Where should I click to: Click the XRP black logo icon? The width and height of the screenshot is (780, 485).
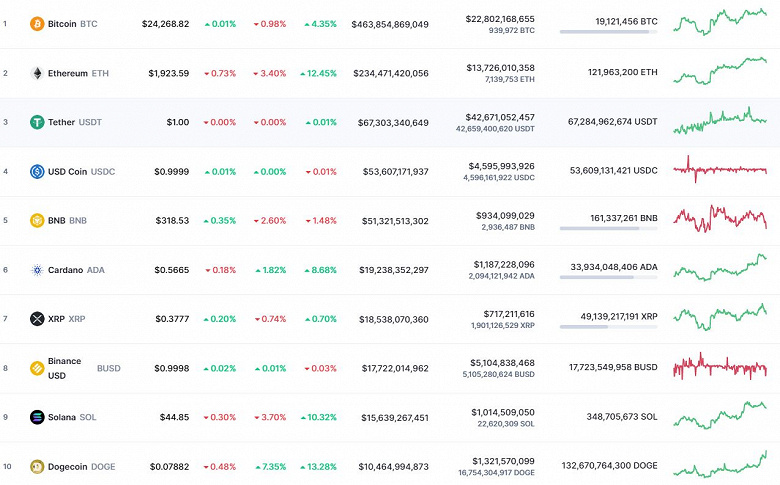tap(37, 319)
